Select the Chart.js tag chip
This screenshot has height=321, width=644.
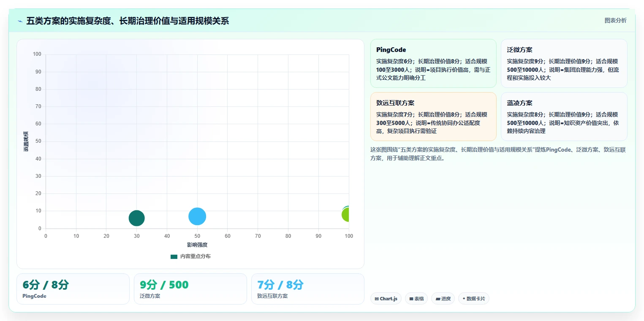tap(386, 299)
